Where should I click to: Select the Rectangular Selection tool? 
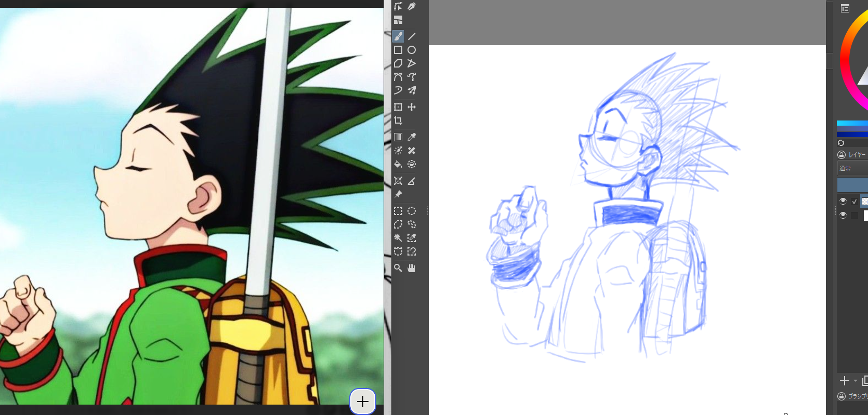[398, 211]
